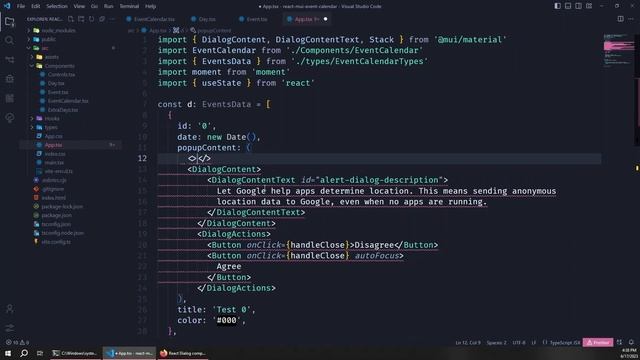Viewport: 640px width, 360px height.
Task: Switch to the Firefox React Dialog taskbar window
Action: [182, 353]
